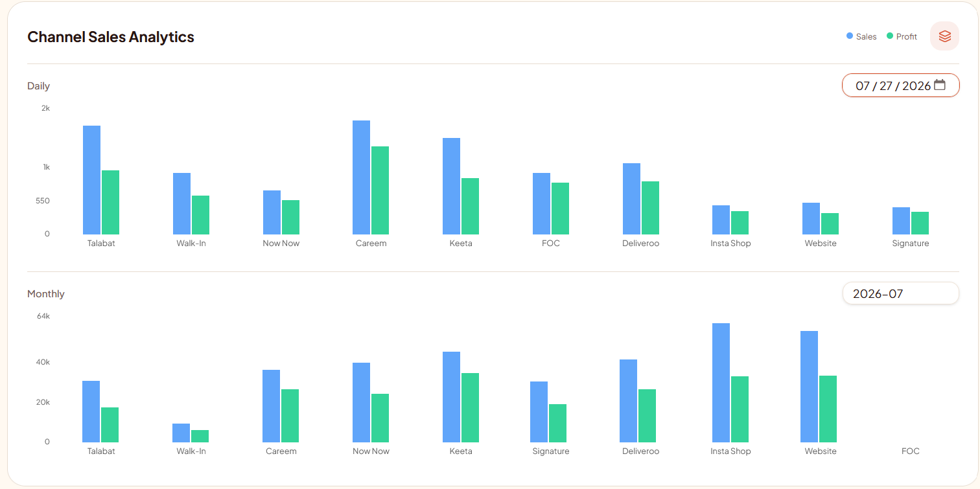Click Talabat daily blue Sales bar
The height and width of the screenshot is (489, 980).
coord(92,180)
